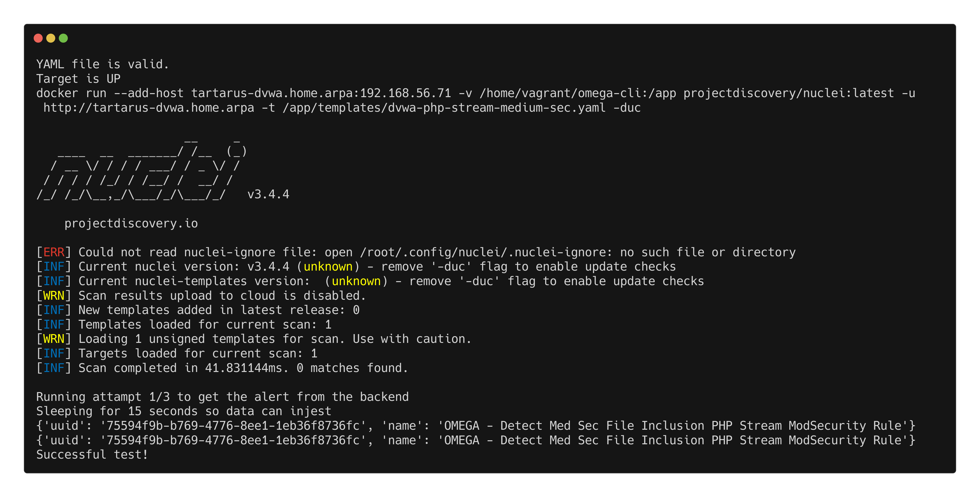Click the http://tartarus-dvwa.home.arpa URL
The image size is (980, 497).
[x=148, y=108]
